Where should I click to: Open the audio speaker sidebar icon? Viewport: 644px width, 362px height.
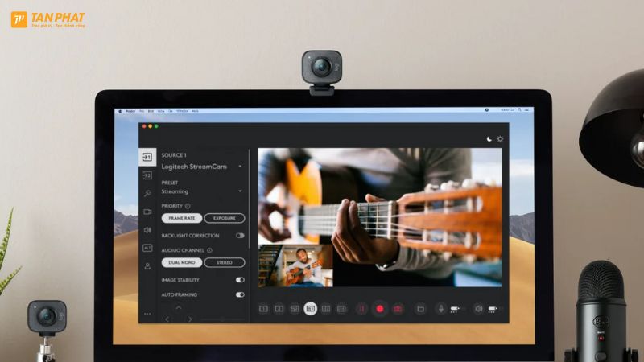pyautogui.click(x=147, y=230)
